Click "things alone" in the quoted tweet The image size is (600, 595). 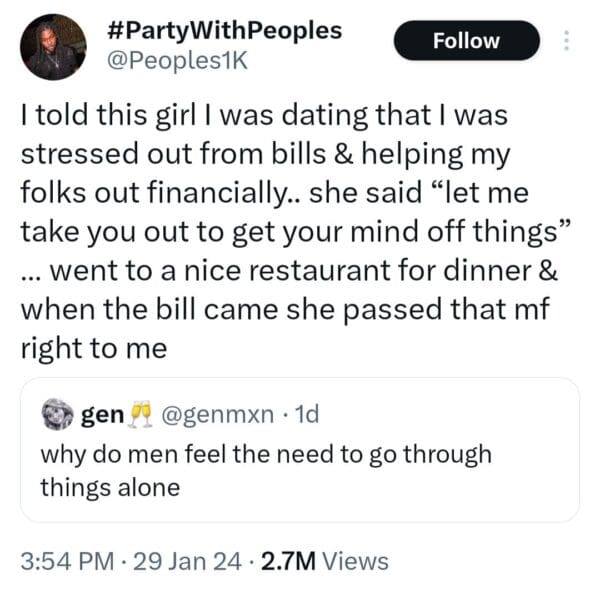(110, 487)
